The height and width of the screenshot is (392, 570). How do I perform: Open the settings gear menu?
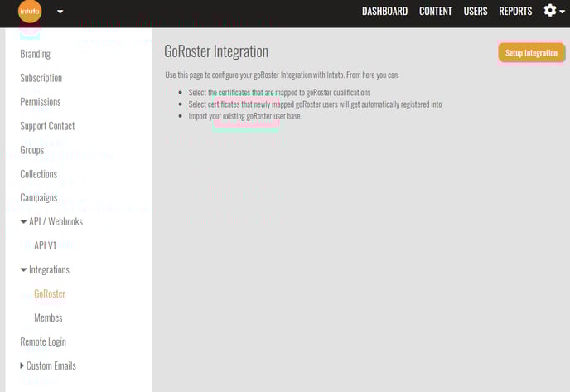point(553,11)
